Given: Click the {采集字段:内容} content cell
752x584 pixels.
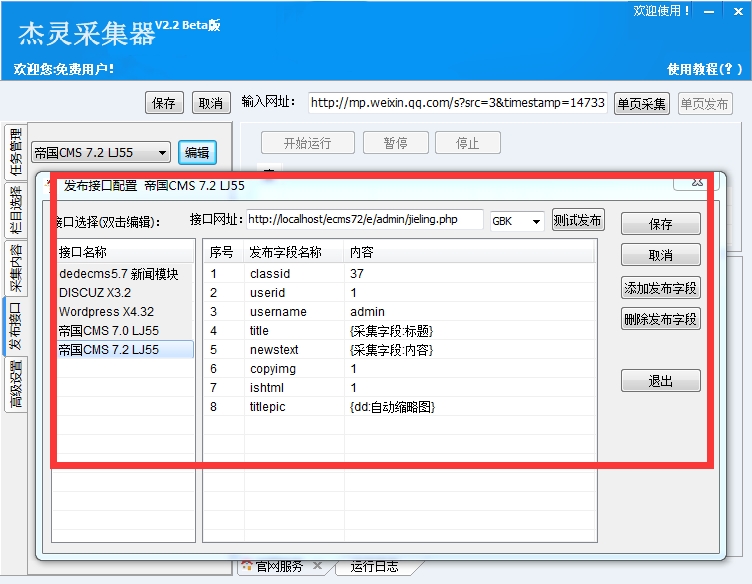Looking at the screenshot, I should click(391, 350).
